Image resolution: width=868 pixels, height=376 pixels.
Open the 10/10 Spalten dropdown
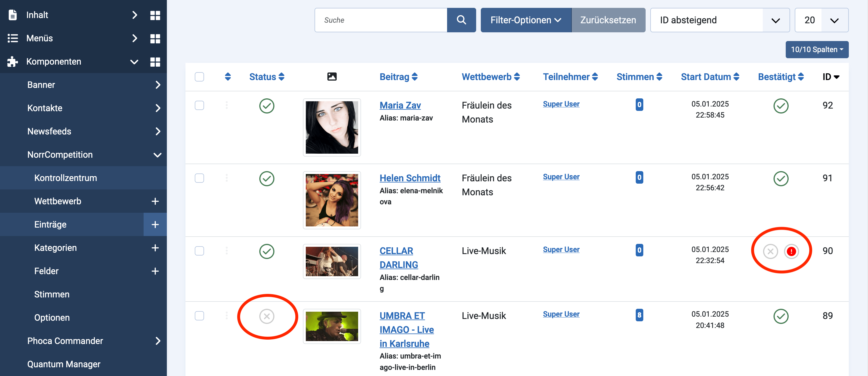coord(817,49)
